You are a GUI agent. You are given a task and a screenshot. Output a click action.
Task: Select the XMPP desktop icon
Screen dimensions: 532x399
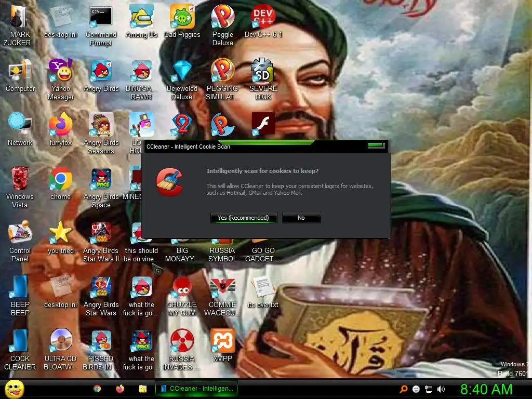click(x=222, y=345)
